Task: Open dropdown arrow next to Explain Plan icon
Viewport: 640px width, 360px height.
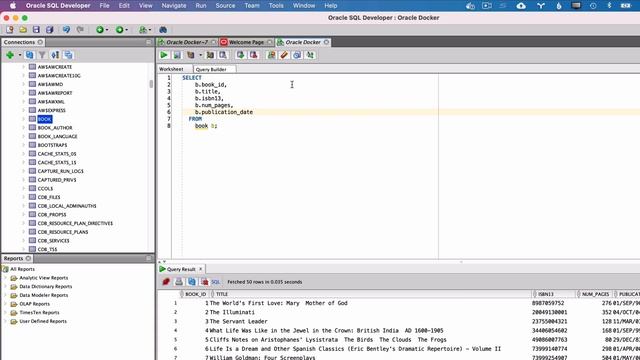Action: tap(200, 55)
